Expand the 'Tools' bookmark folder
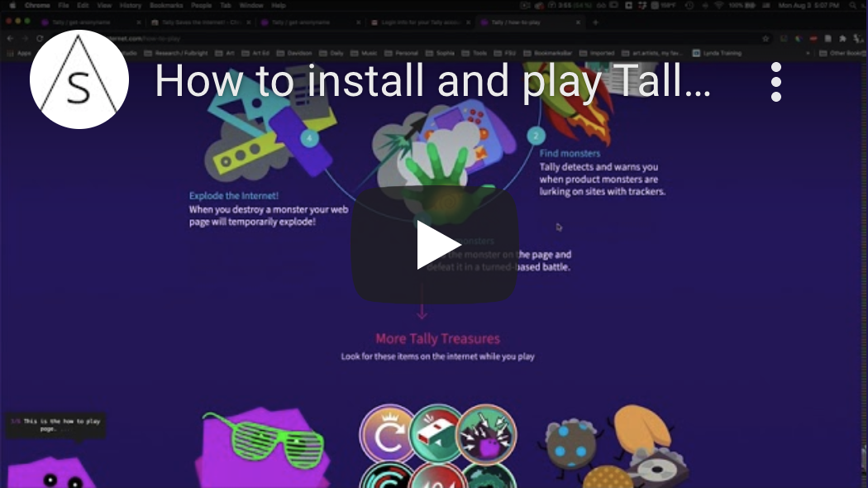 [475, 53]
